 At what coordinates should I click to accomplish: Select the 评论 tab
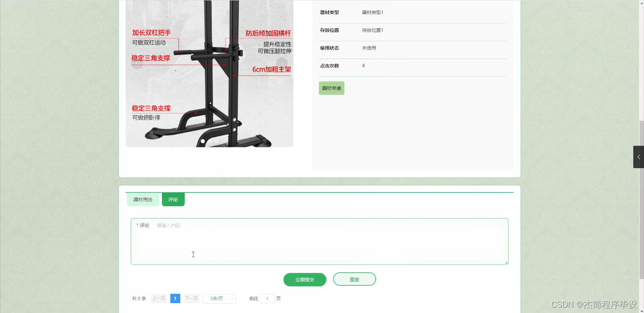coord(173,199)
